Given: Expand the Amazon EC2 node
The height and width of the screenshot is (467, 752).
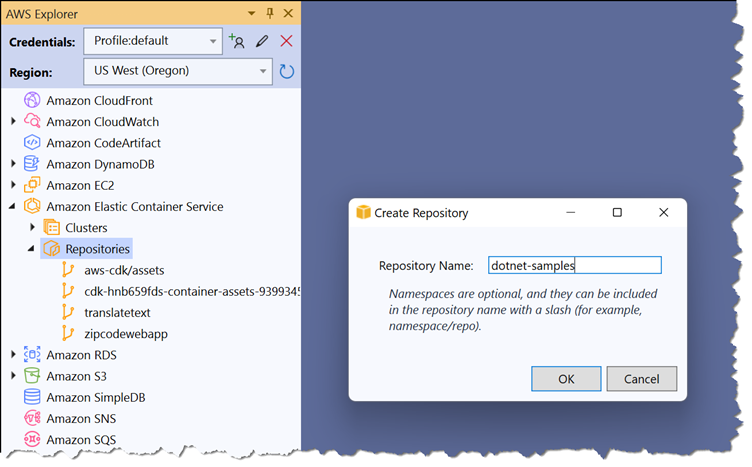Looking at the screenshot, I should click(13, 185).
